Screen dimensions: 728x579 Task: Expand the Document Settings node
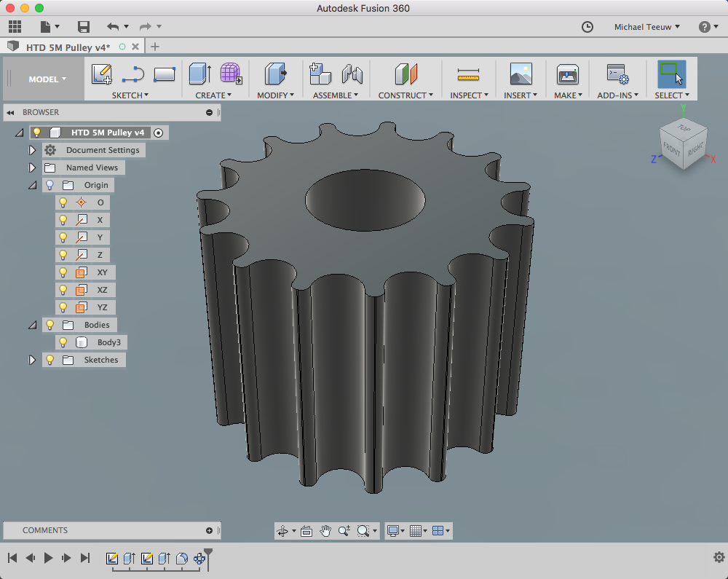point(32,150)
